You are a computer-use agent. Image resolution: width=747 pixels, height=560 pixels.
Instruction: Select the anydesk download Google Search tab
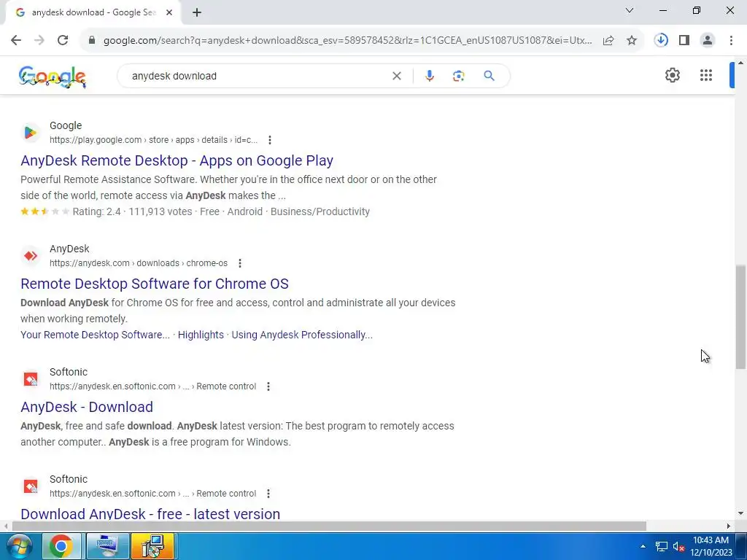click(x=93, y=12)
